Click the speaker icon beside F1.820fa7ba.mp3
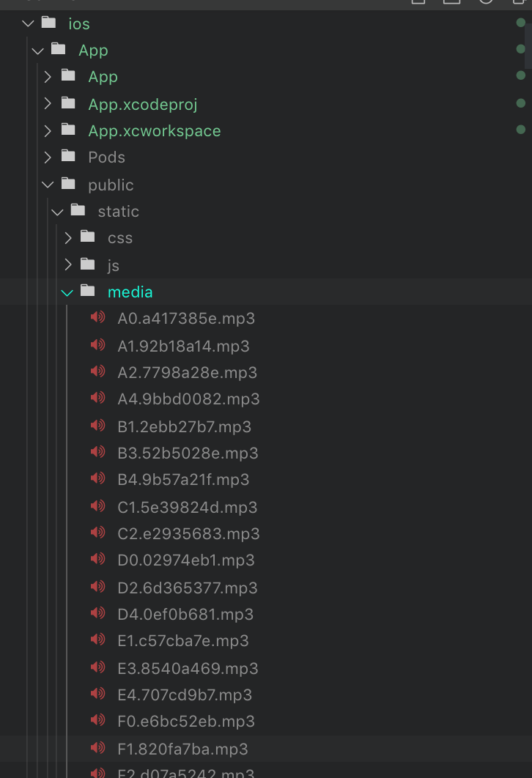Image resolution: width=532 pixels, height=778 pixels. click(x=97, y=749)
